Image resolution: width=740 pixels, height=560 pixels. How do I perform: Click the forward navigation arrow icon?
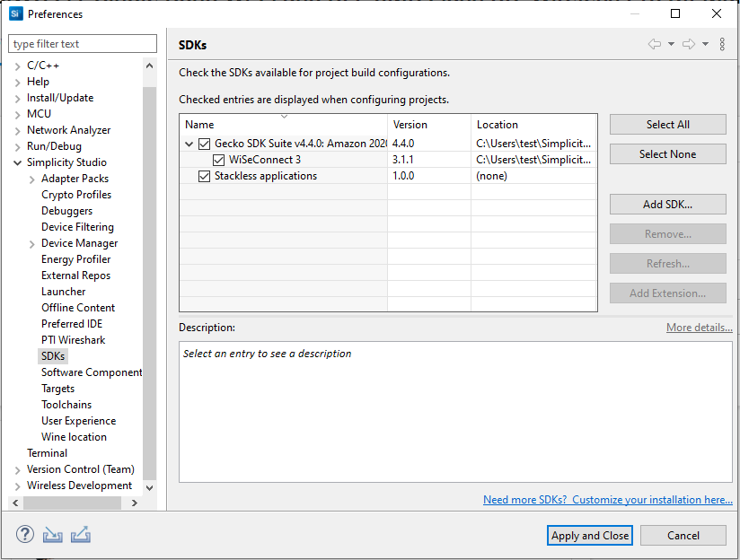tap(689, 44)
